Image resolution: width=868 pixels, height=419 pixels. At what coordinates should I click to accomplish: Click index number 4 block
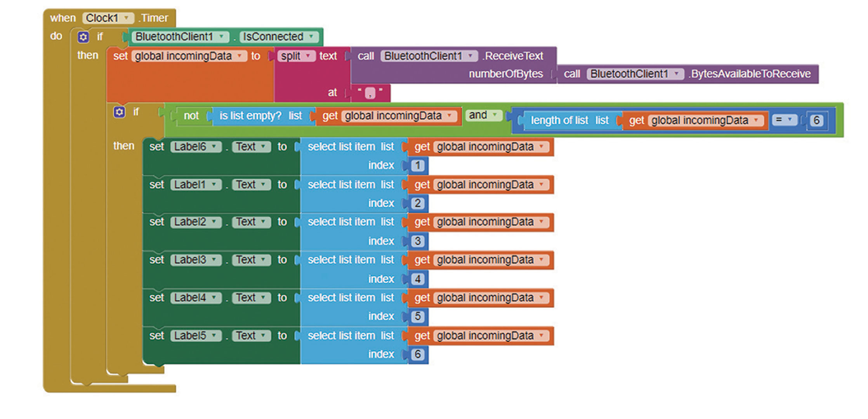click(x=418, y=279)
